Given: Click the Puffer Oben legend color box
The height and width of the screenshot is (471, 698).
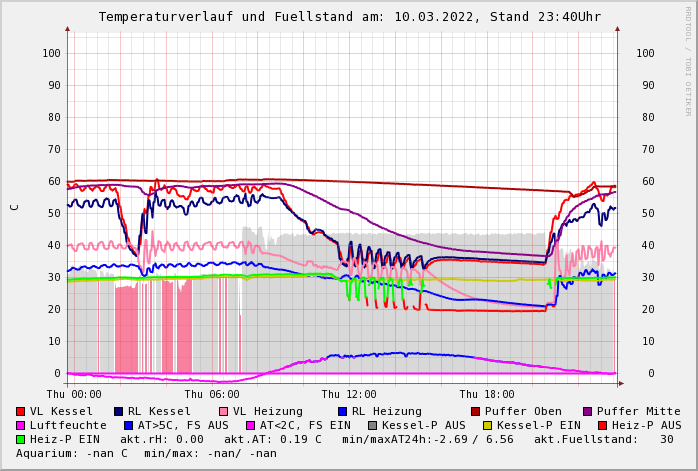Looking at the screenshot, I should coord(476,411).
